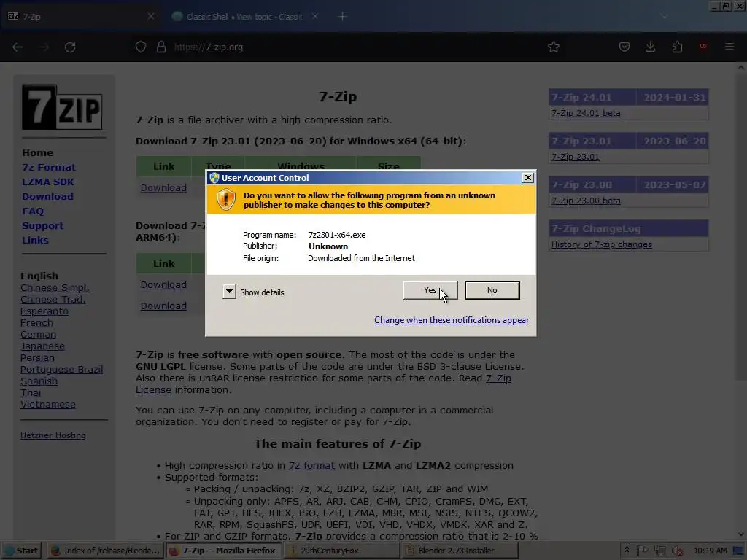
Task: Open the Firefox extensions puzzle icon
Action: tap(677, 47)
